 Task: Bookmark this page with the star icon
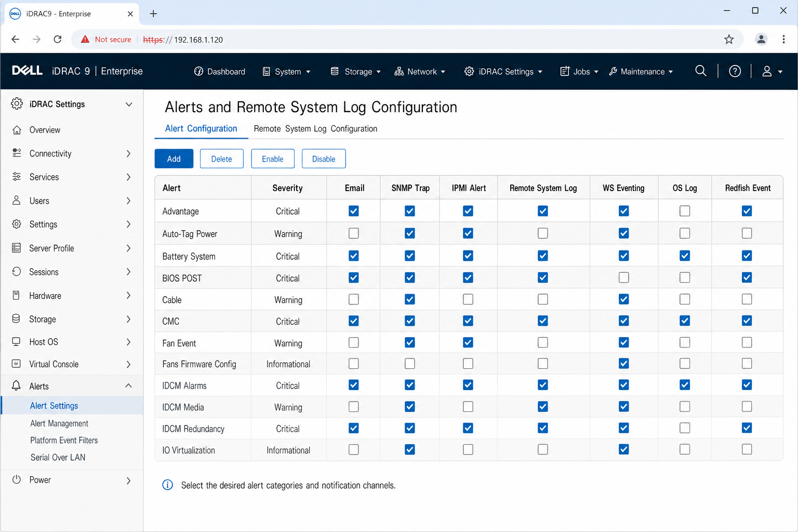click(x=729, y=39)
